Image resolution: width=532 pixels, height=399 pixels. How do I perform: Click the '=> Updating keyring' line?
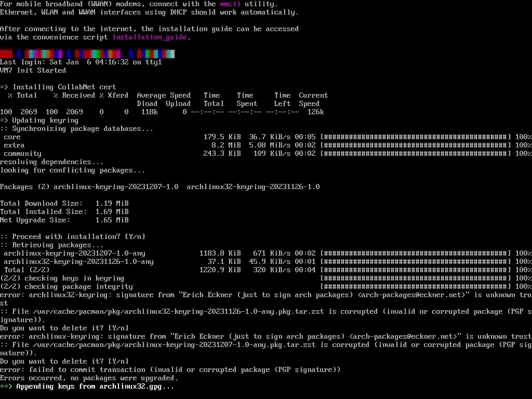pyautogui.click(x=39, y=120)
